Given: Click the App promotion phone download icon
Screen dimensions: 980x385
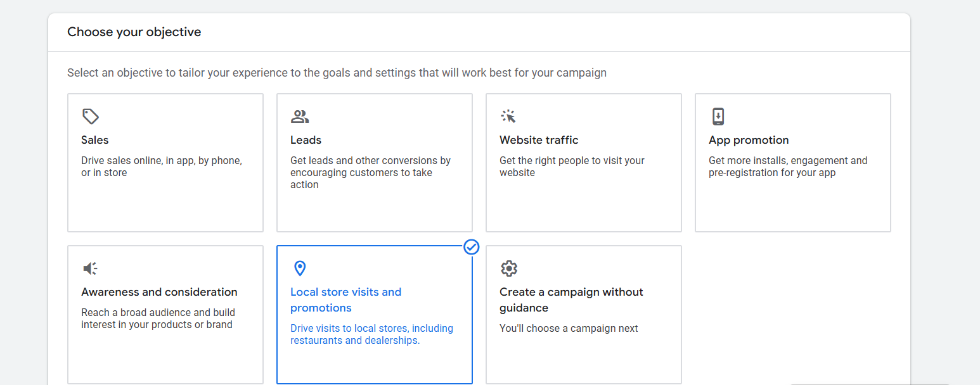Looking at the screenshot, I should pos(718,117).
